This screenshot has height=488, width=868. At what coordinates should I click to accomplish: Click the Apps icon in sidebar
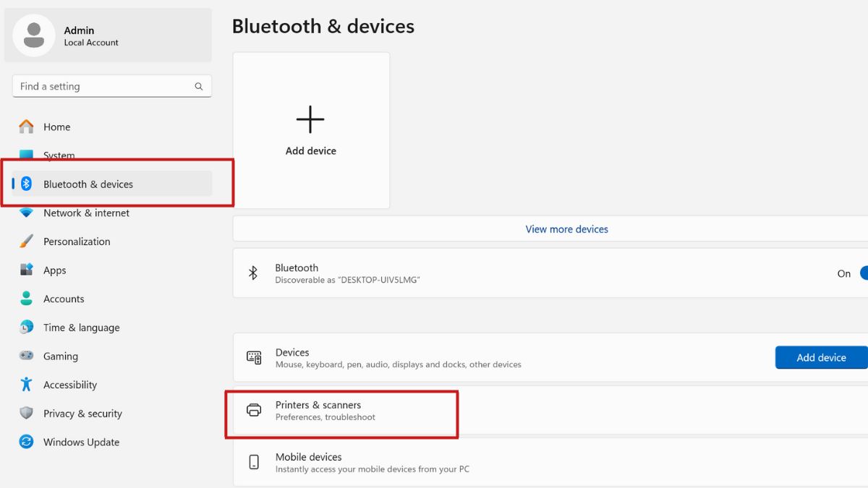click(26, 270)
